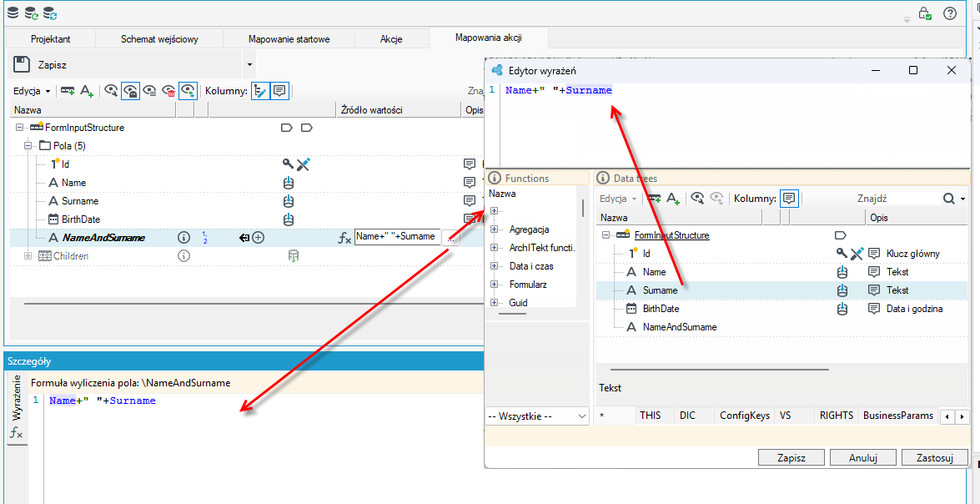
Task: Open the '-- Wszystkie --' combo box
Action: (537, 416)
